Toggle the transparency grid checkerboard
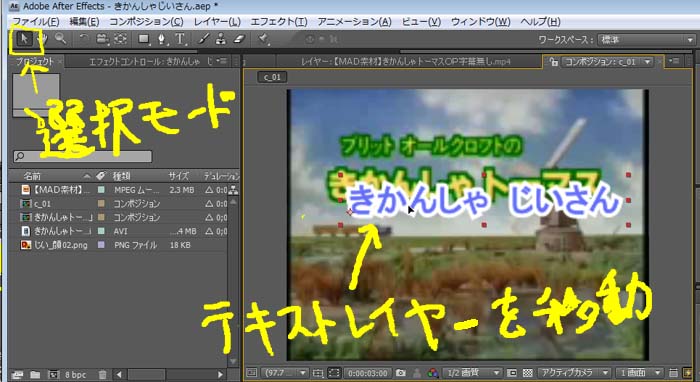 pos(528,373)
